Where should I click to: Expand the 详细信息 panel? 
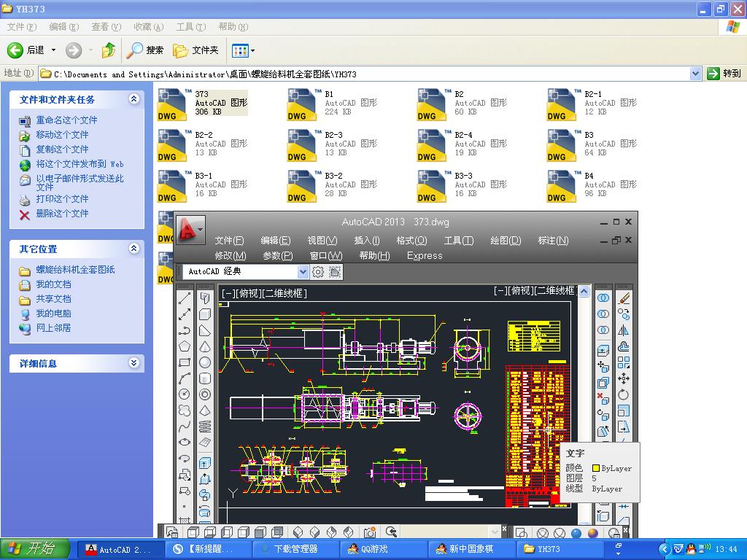coord(133,363)
